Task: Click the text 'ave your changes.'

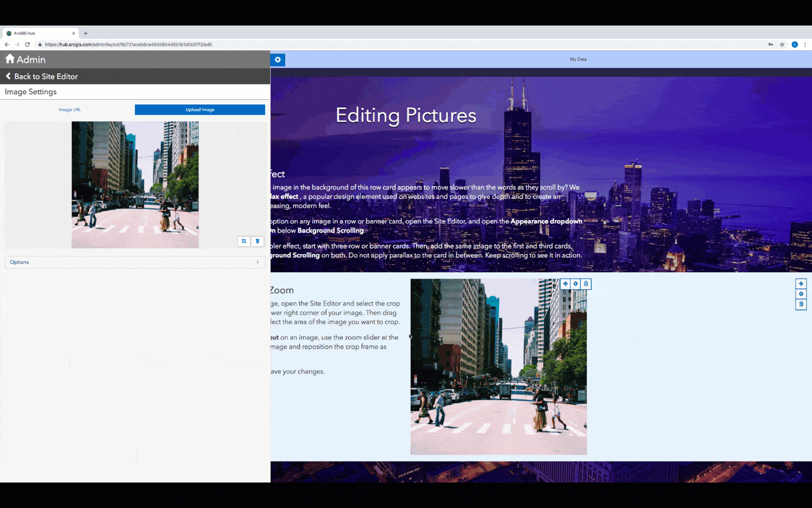Action: (x=298, y=372)
